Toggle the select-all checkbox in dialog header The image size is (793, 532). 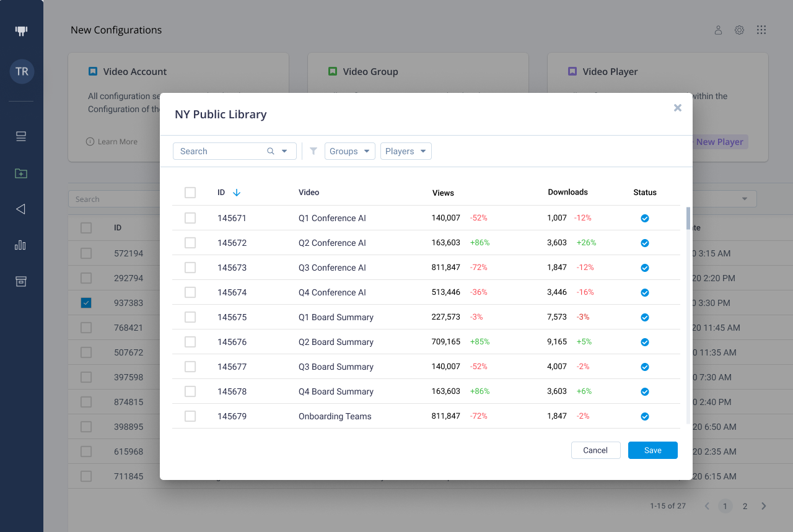point(190,193)
